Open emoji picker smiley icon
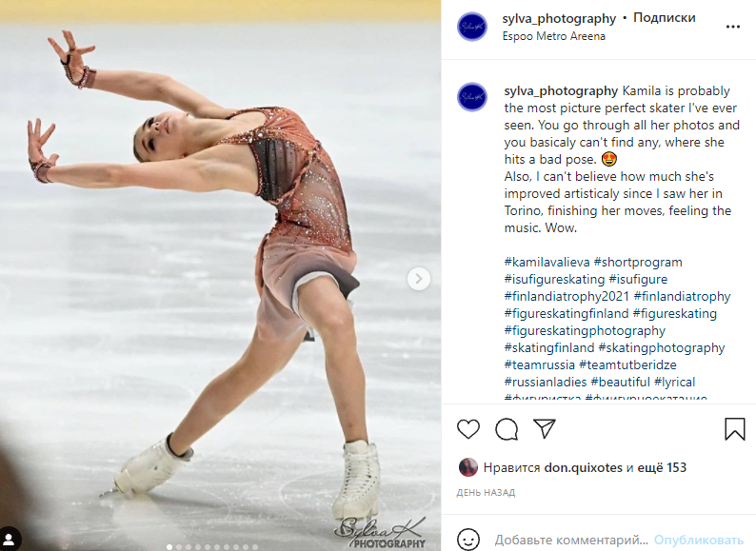This screenshot has height=551, width=756. tap(468, 540)
